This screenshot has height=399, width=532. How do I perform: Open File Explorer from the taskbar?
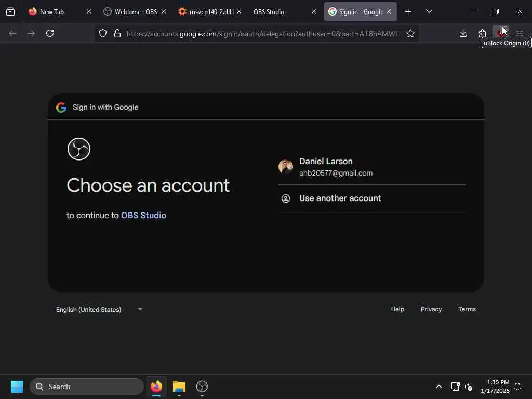(x=179, y=387)
